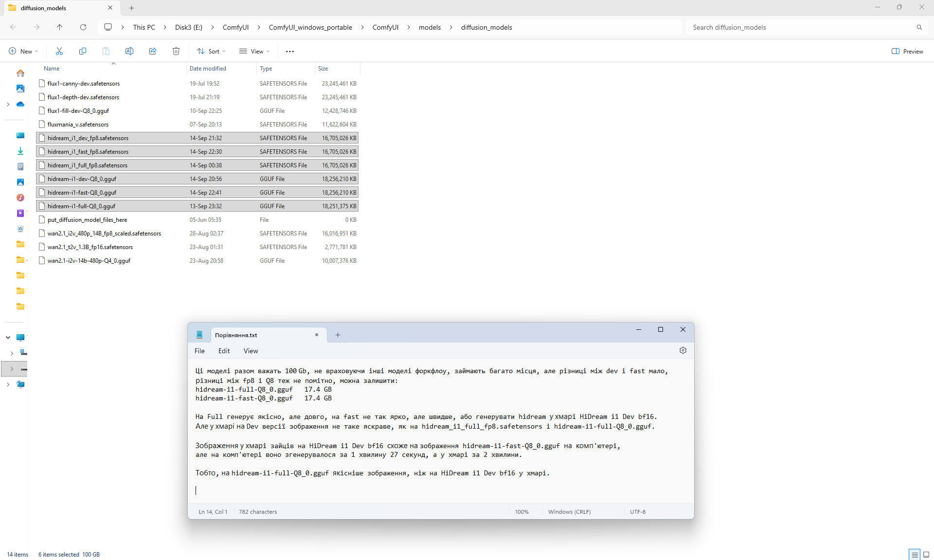The height and width of the screenshot is (560, 934).
Task: Switch to large thumbnails view in status bar
Action: pyautogui.click(x=926, y=554)
